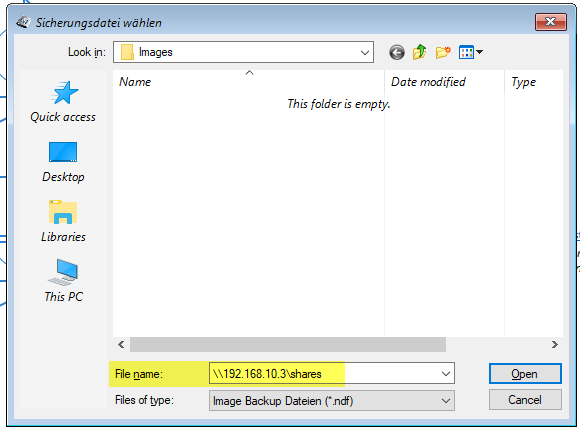Expand the File name history dropdown
The height and width of the screenshot is (430, 580).
click(x=446, y=374)
